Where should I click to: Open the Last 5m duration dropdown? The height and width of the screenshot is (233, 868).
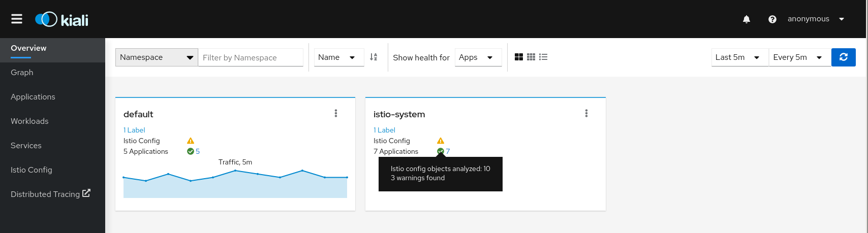(740, 57)
